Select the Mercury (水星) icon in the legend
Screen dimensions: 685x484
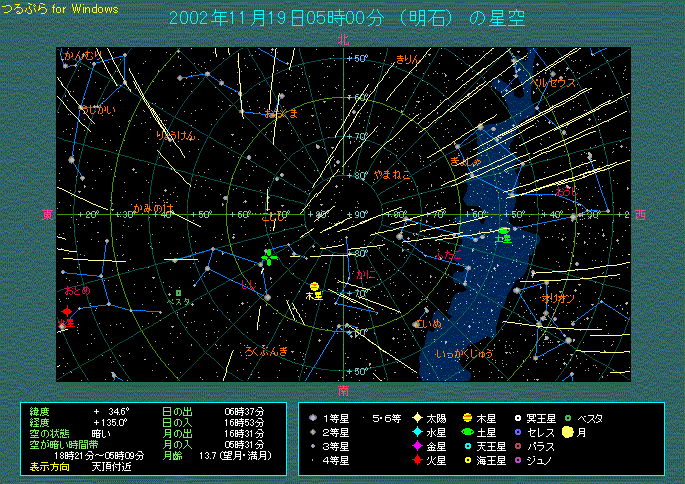point(417,432)
